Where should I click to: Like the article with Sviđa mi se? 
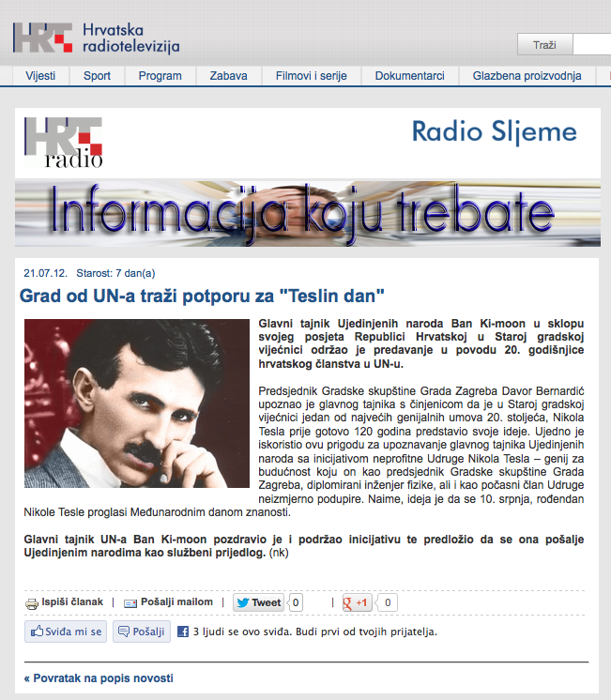(66, 632)
